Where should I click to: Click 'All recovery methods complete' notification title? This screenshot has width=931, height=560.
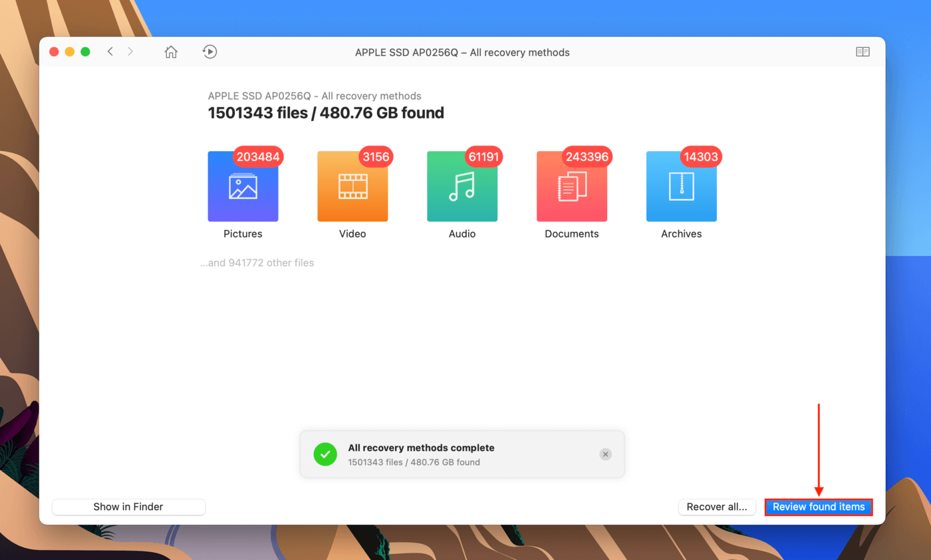pyautogui.click(x=421, y=448)
